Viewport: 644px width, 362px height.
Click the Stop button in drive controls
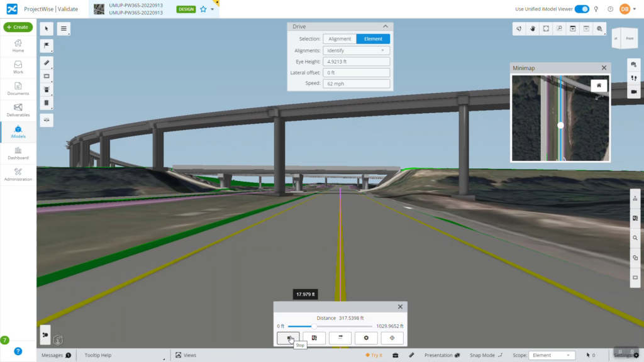(x=288, y=338)
